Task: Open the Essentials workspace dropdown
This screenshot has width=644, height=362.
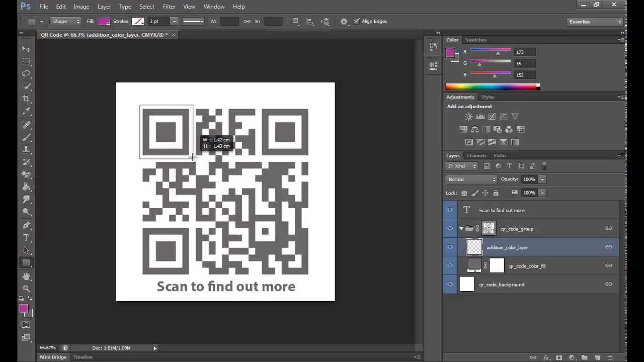Action: tap(595, 22)
